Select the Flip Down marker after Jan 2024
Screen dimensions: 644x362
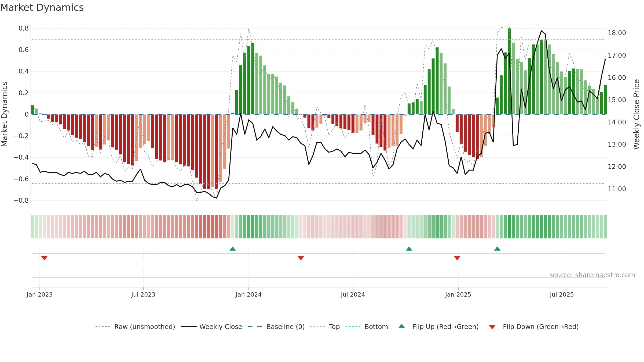pos(301,258)
